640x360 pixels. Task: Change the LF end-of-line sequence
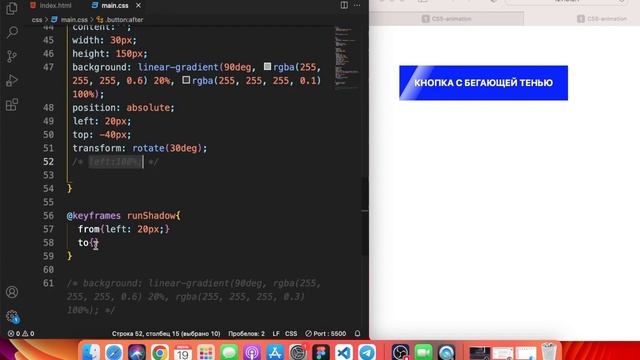click(276, 333)
